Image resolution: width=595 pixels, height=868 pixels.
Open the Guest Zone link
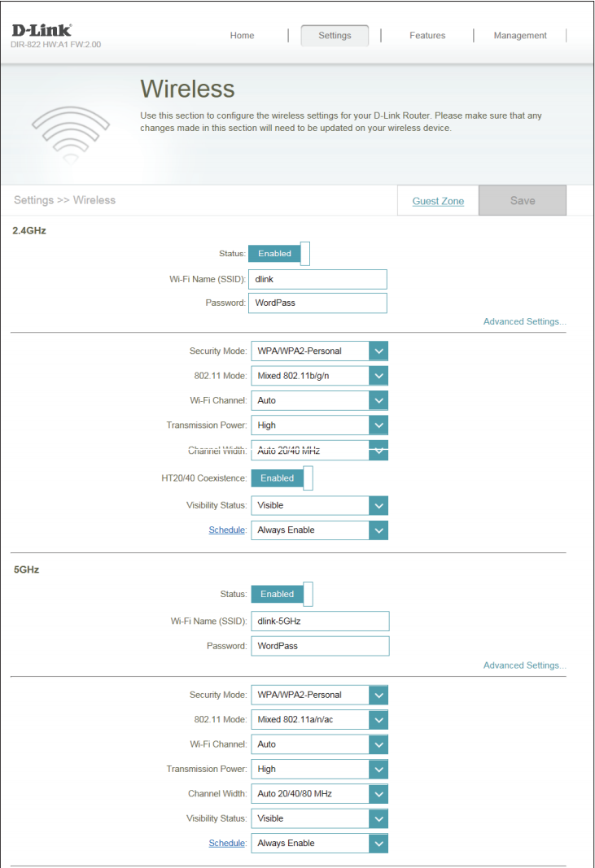[438, 201]
